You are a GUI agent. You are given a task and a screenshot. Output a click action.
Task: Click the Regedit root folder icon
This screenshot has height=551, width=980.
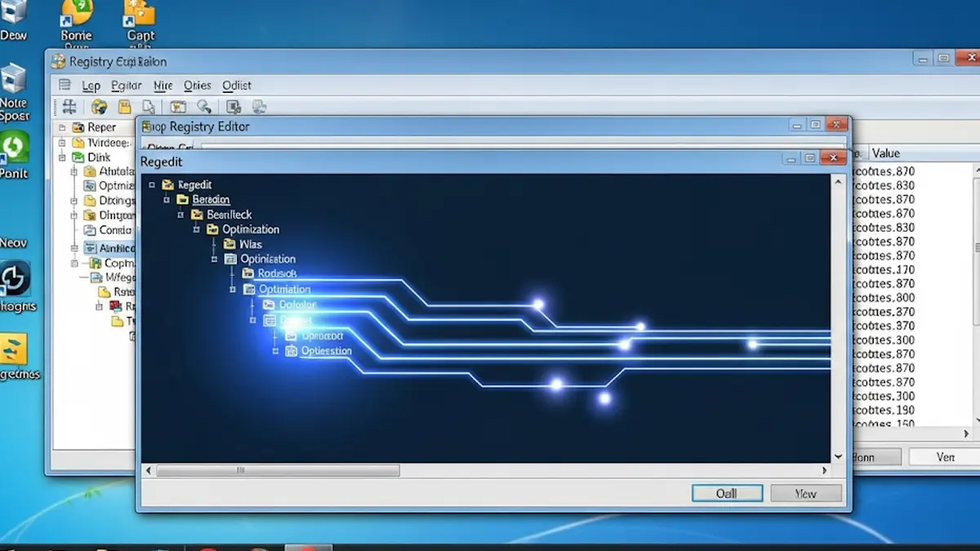167,184
